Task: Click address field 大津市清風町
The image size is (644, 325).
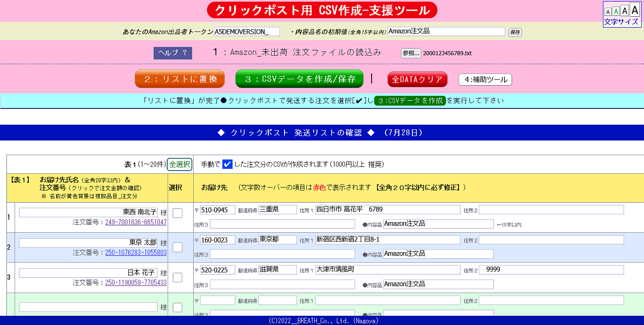Action: (x=388, y=270)
